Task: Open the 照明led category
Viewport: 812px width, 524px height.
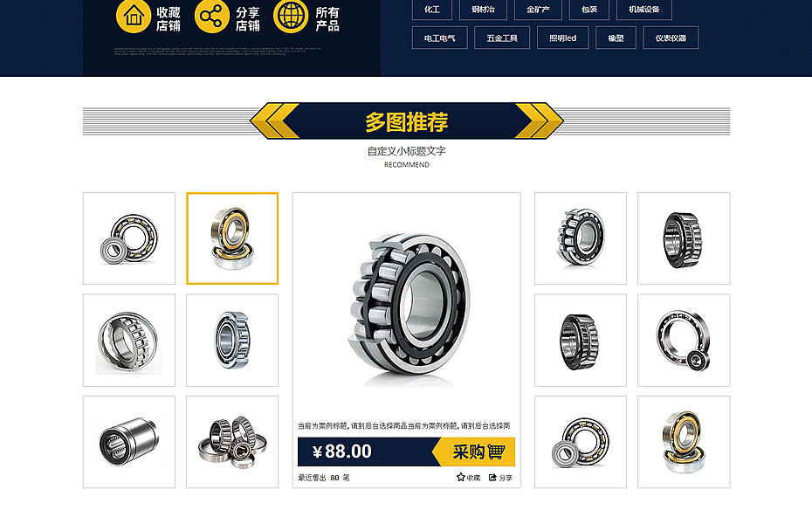Action: (x=562, y=38)
